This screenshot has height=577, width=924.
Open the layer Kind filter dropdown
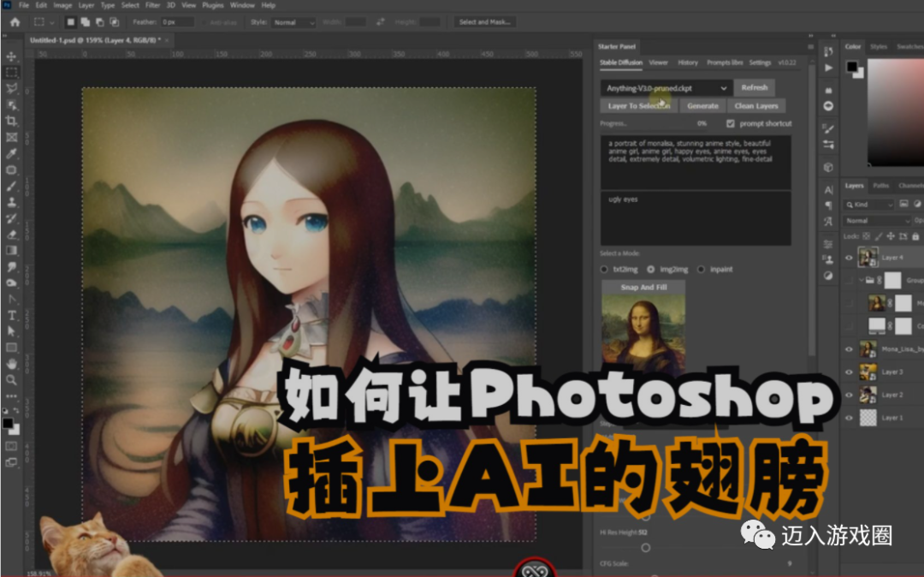[869, 205]
